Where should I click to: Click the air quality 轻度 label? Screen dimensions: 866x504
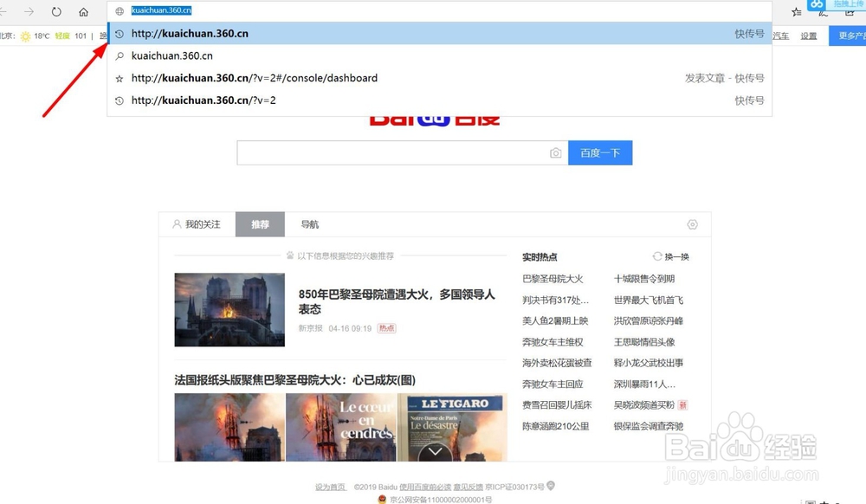62,36
